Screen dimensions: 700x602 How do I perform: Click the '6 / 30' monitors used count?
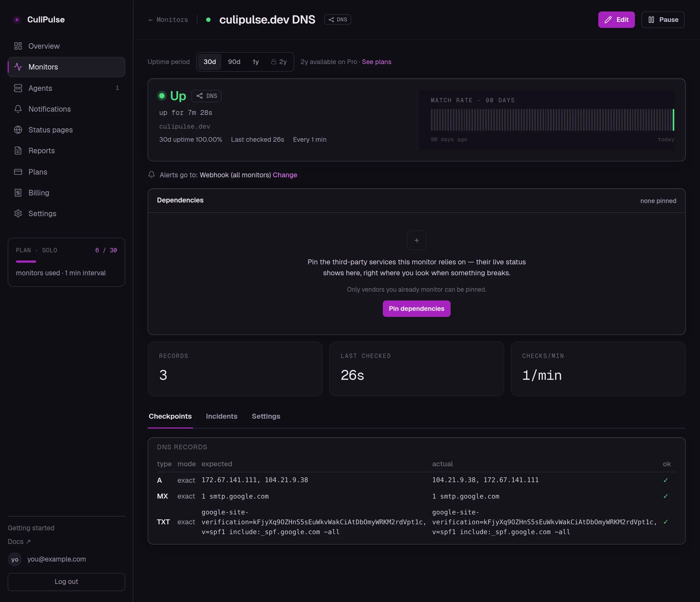click(x=106, y=250)
